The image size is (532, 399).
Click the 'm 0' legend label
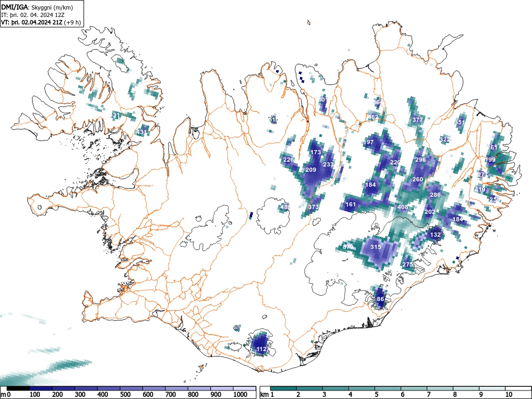(6, 395)
